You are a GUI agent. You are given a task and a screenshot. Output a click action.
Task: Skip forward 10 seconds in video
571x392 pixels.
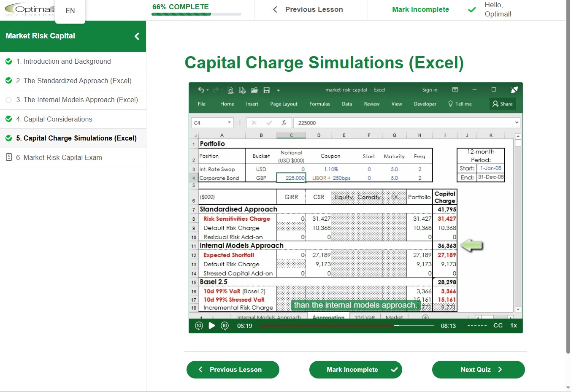pyautogui.click(x=225, y=325)
